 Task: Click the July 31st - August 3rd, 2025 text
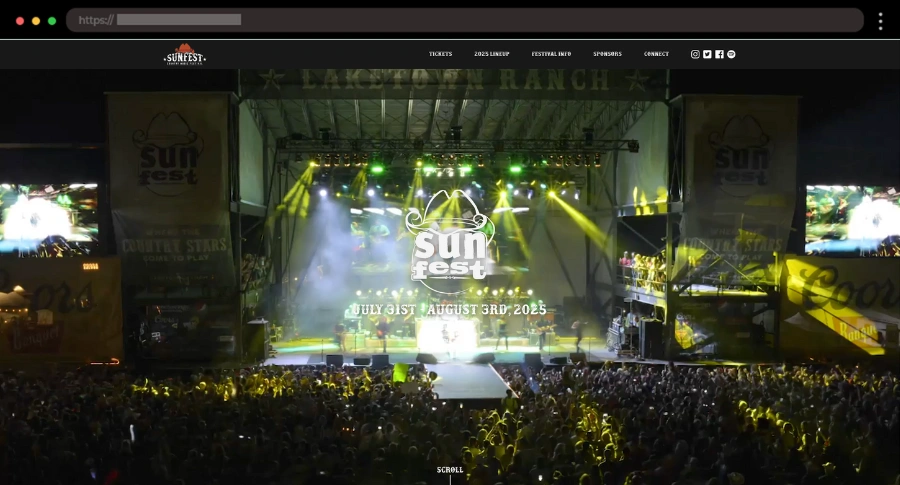point(449,309)
